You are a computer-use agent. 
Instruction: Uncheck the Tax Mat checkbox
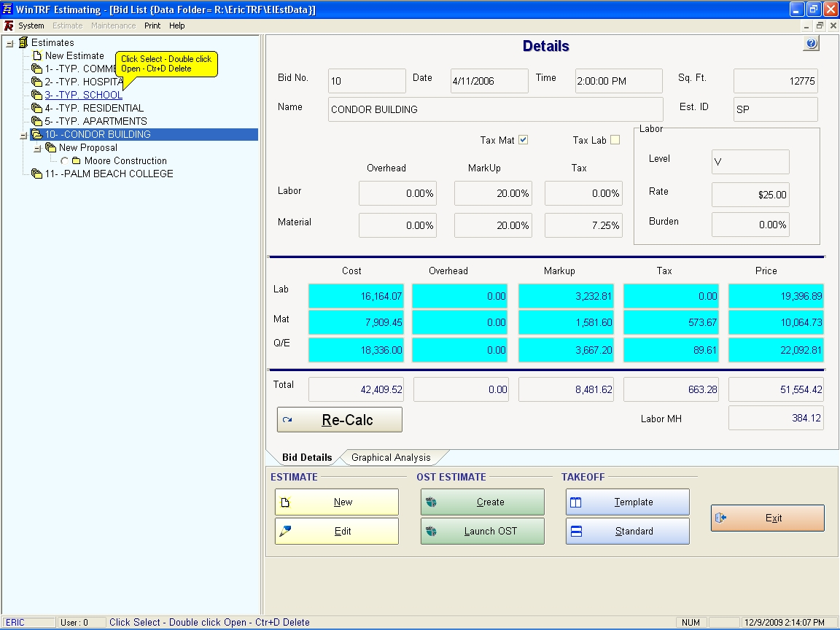(x=523, y=140)
